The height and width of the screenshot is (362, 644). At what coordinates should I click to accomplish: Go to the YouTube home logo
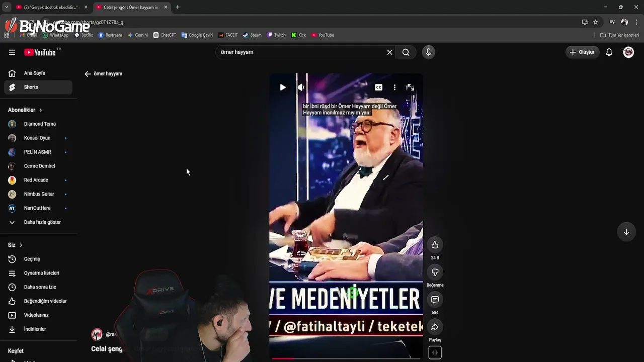tap(40, 52)
